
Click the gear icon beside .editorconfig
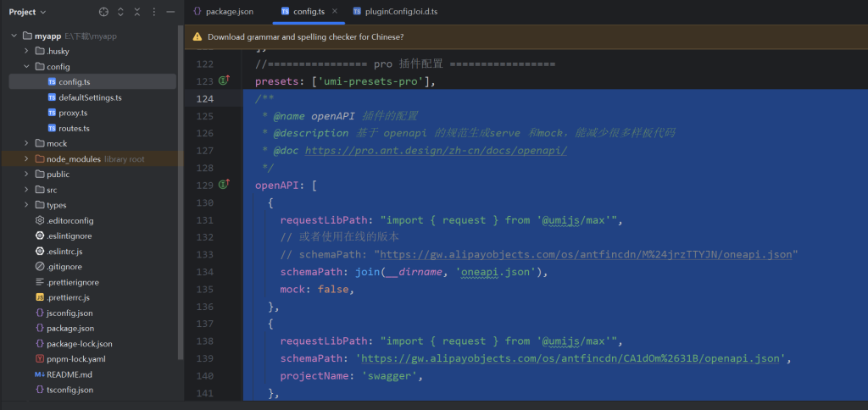(40, 220)
